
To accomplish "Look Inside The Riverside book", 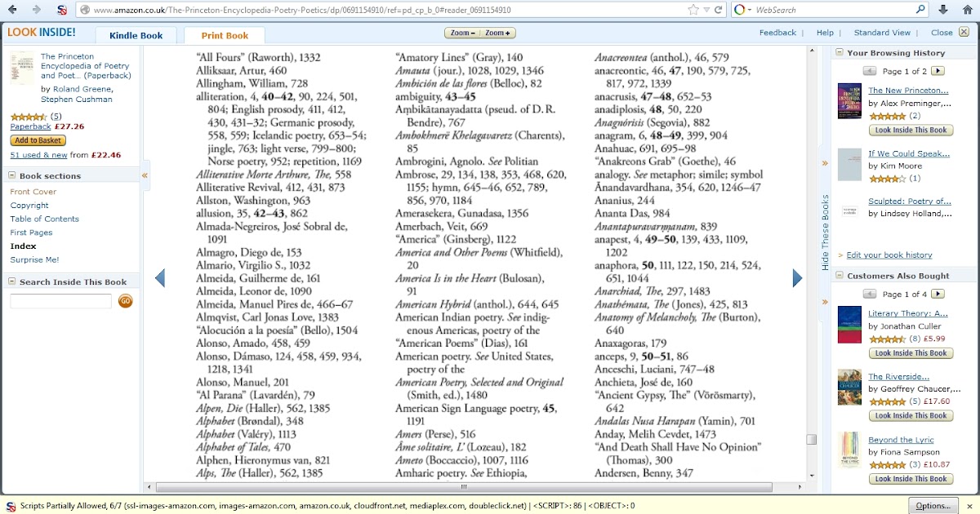I will pos(911,416).
